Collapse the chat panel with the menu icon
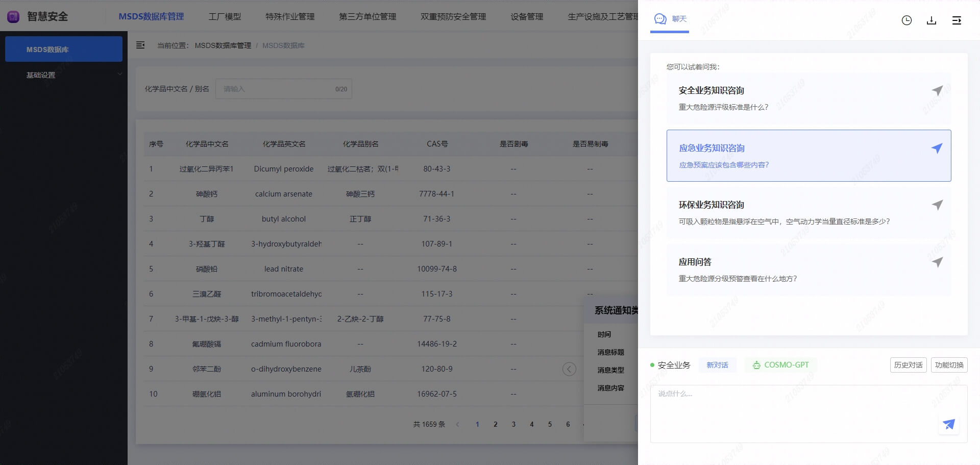980x465 pixels. (x=957, y=20)
